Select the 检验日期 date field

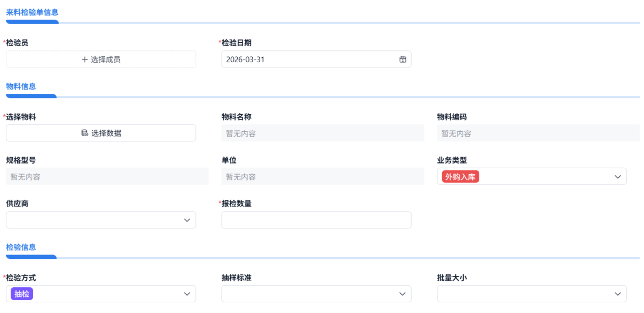point(306,59)
